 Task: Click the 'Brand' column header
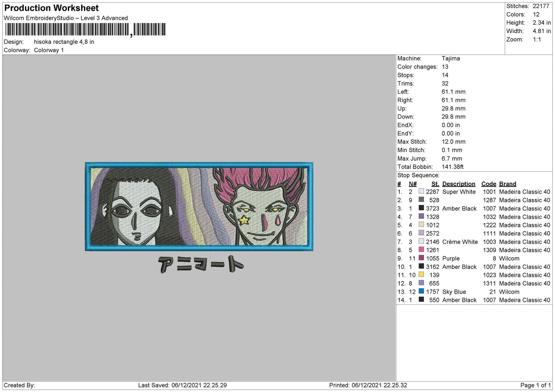pyautogui.click(x=508, y=184)
